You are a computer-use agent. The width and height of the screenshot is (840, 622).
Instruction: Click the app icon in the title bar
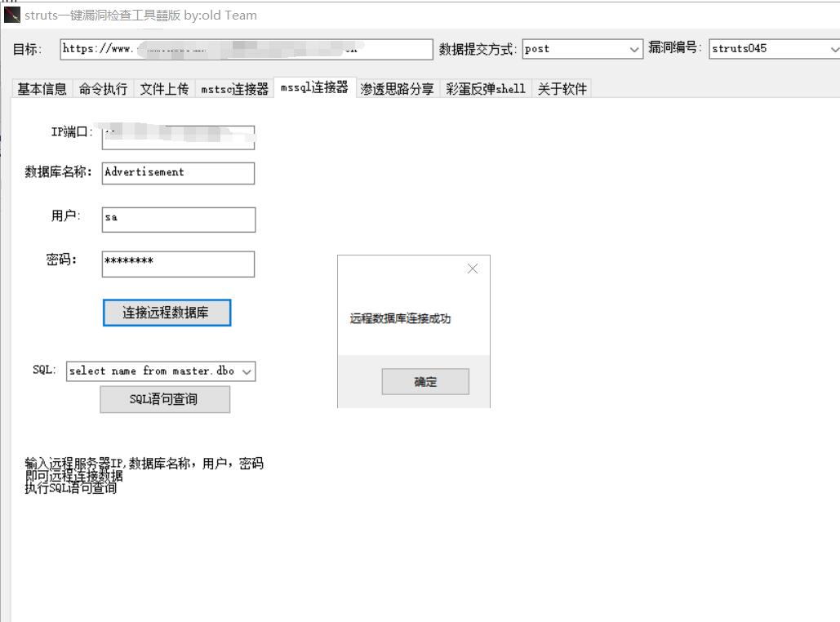[11, 15]
